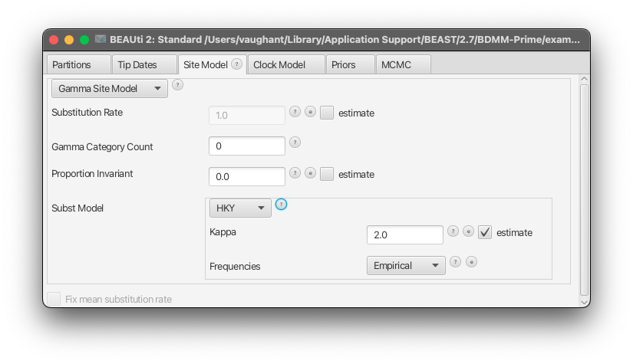The image size is (633, 364).
Task: Open help for Frequencies setting
Action: click(455, 261)
